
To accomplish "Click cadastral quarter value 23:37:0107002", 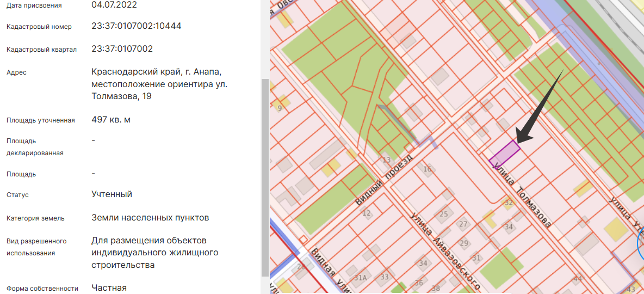I will coord(122,49).
